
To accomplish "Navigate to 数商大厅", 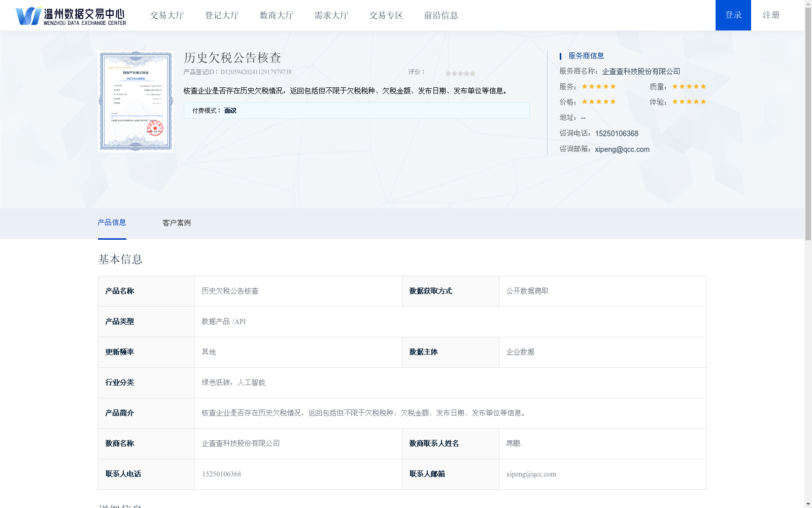I will point(276,15).
